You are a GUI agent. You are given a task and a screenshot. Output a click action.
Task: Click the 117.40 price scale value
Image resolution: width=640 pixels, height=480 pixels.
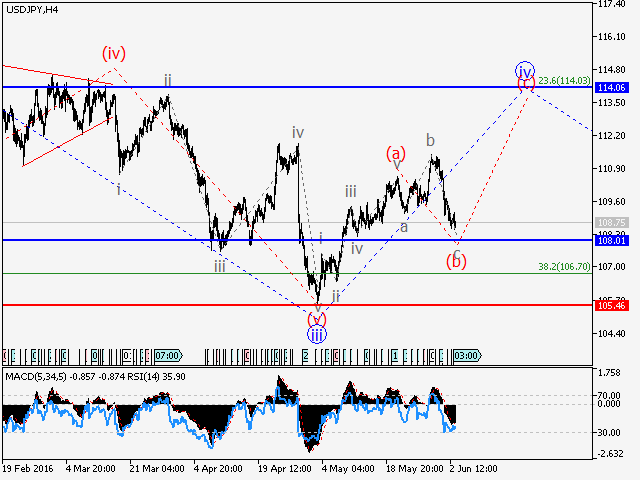point(611,4)
